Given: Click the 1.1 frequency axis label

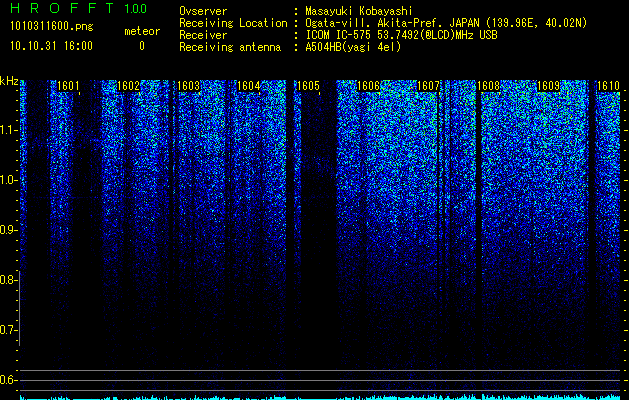Looking at the screenshot, I should click(x=8, y=130).
